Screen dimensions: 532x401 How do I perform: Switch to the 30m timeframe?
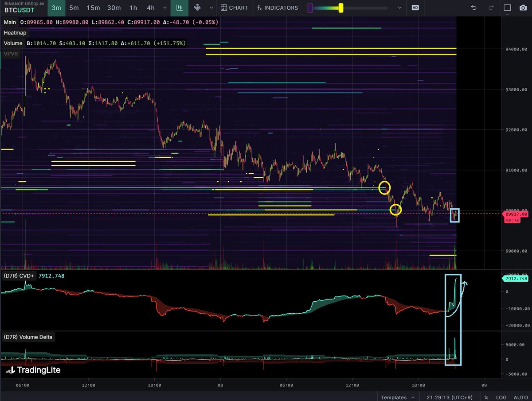114,8
